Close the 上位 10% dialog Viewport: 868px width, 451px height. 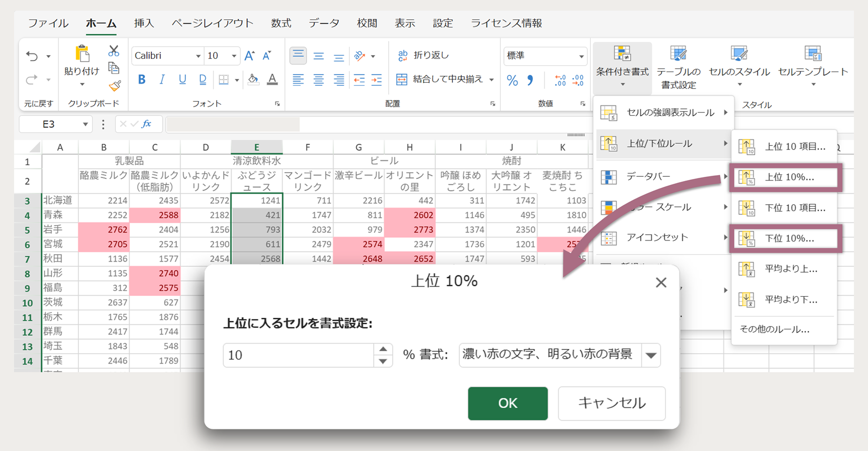click(x=661, y=283)
